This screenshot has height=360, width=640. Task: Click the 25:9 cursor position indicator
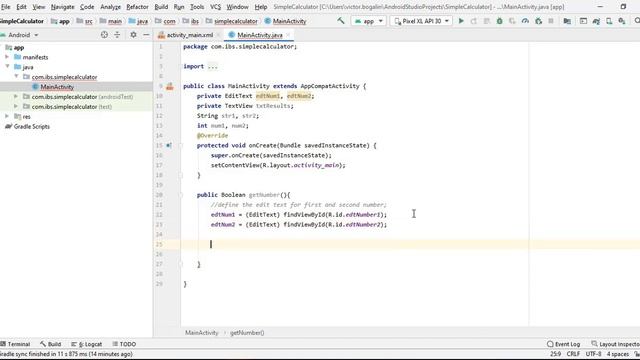pyautogui.click(x=556, y=354)
